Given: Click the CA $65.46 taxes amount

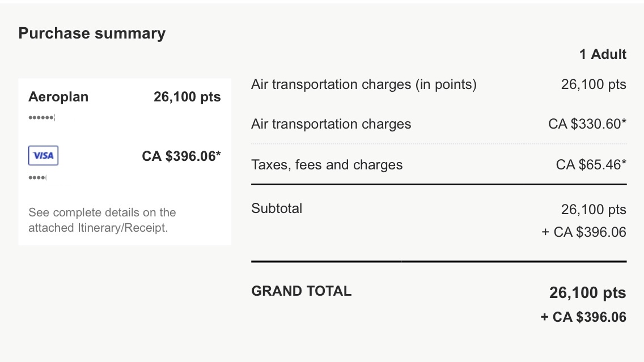Looking at the screenshot, I should tap(591, 165).
